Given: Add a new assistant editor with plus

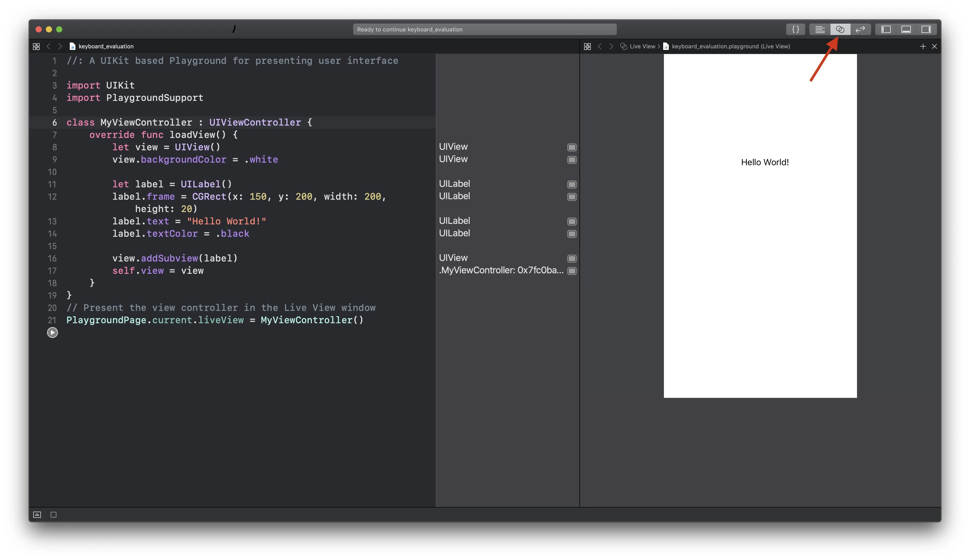Looking at the screenshot, I should 923,46.
